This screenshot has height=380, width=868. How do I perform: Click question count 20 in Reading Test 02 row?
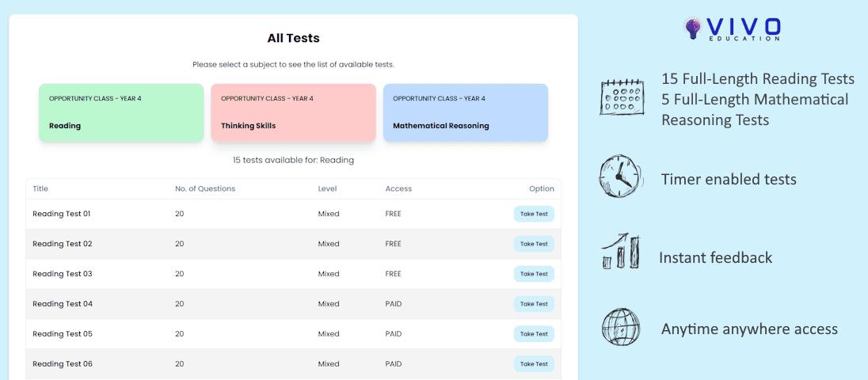coord(179,244)
